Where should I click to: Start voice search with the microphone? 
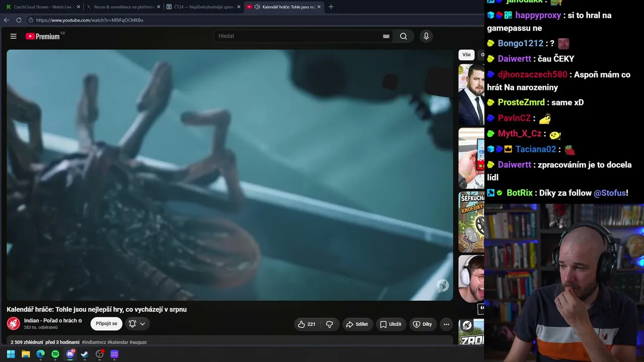point(426,36)
